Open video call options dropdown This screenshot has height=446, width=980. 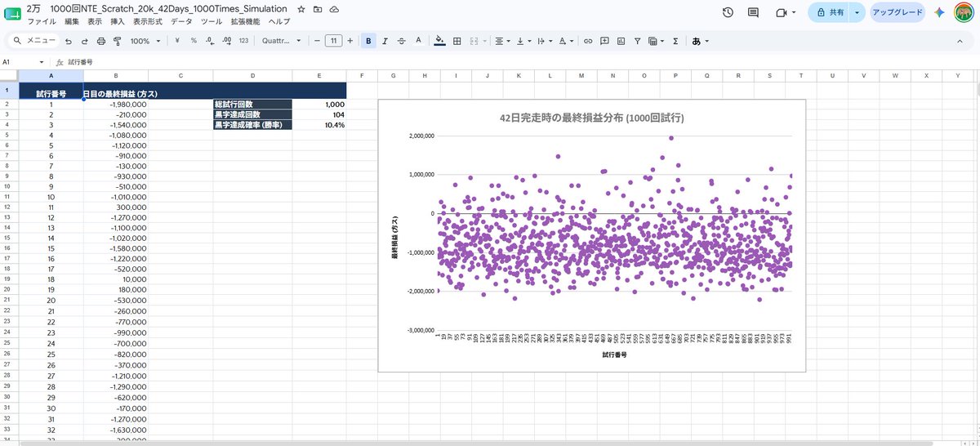(794, 13)
